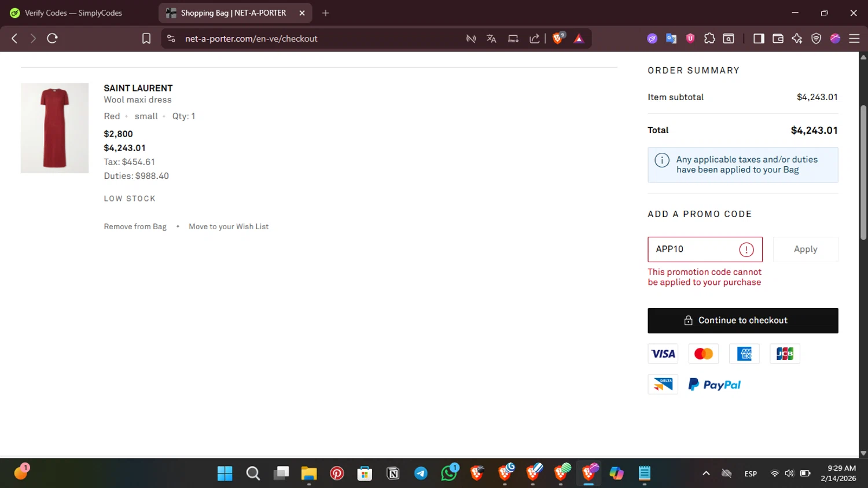This screenshot has width=868, height=488.
Task: Click the PayPal logo
Action: pyautogui.click(x=715, y=384)
